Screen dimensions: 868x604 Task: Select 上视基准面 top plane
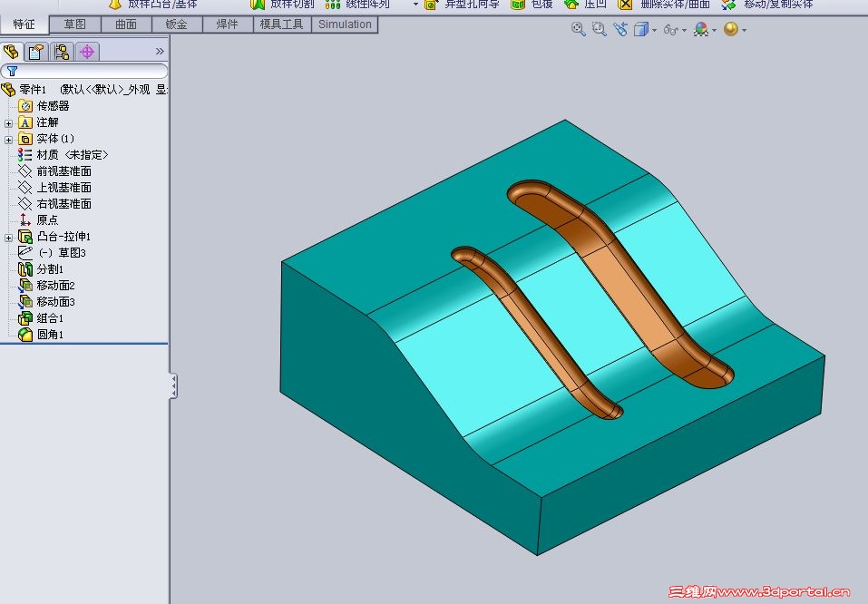tap(54, 187)
